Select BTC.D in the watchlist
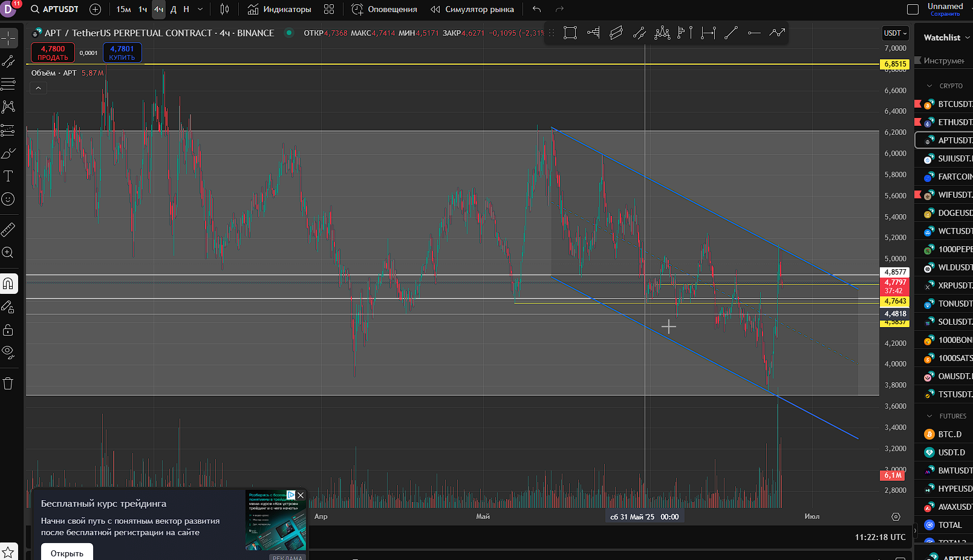Screen dimensions: 973x560 945,434
